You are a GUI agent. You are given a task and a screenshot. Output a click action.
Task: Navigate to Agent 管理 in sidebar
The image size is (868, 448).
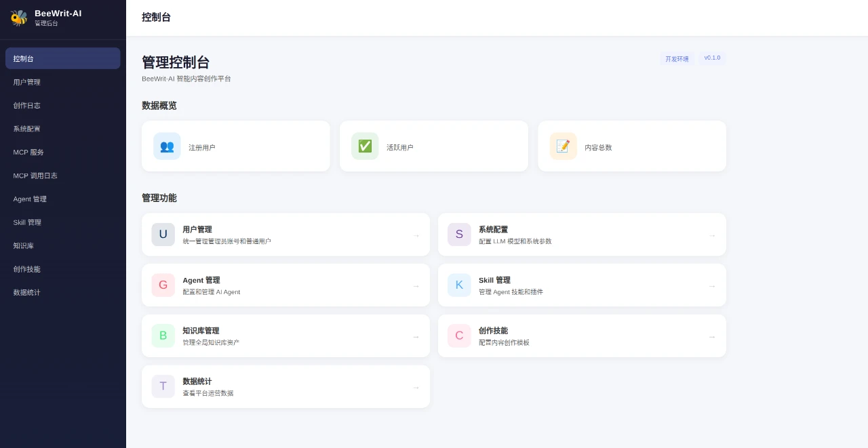[63, 199]
